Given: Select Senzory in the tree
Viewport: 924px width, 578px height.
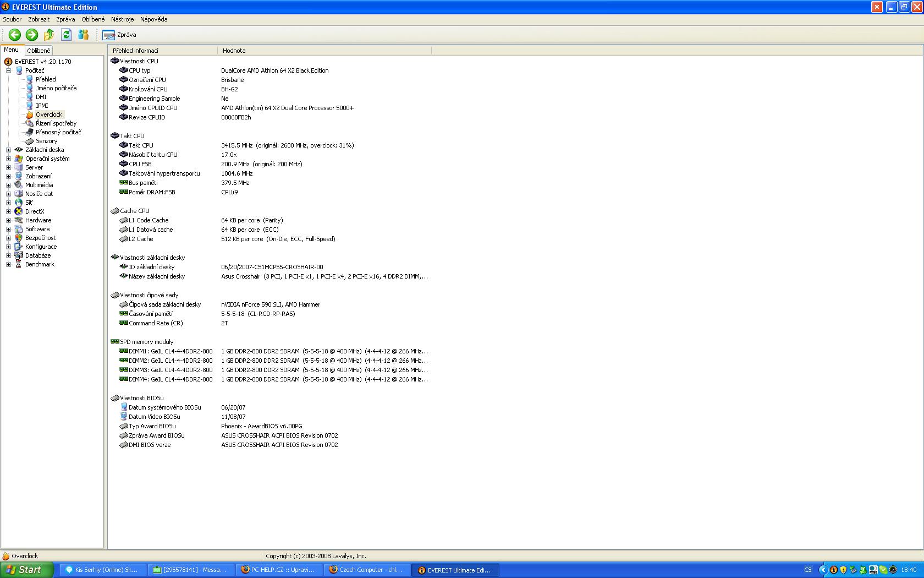Looking at the screenshot, I should coord(46,141).
